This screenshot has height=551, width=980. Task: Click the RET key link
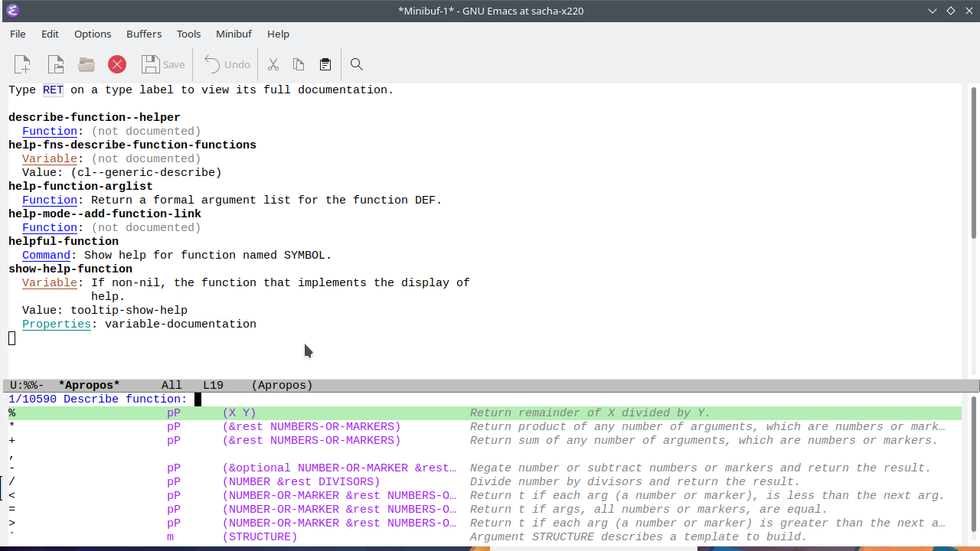53,90
